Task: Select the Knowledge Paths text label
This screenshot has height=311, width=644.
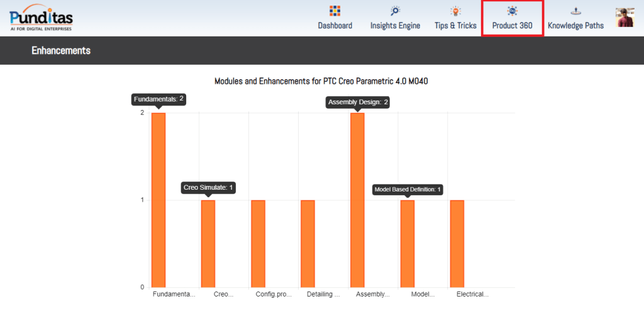Action: (575, 26)
